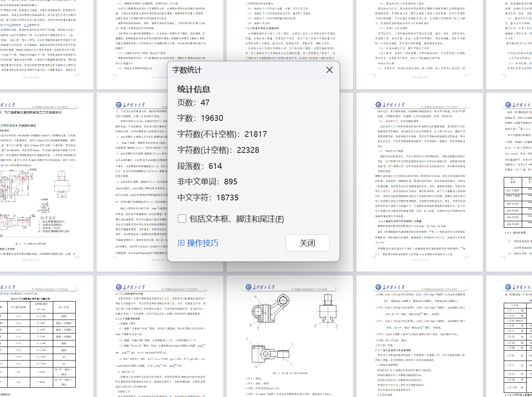
Task: Click the 关闭 button
Action: pos(308,243)
